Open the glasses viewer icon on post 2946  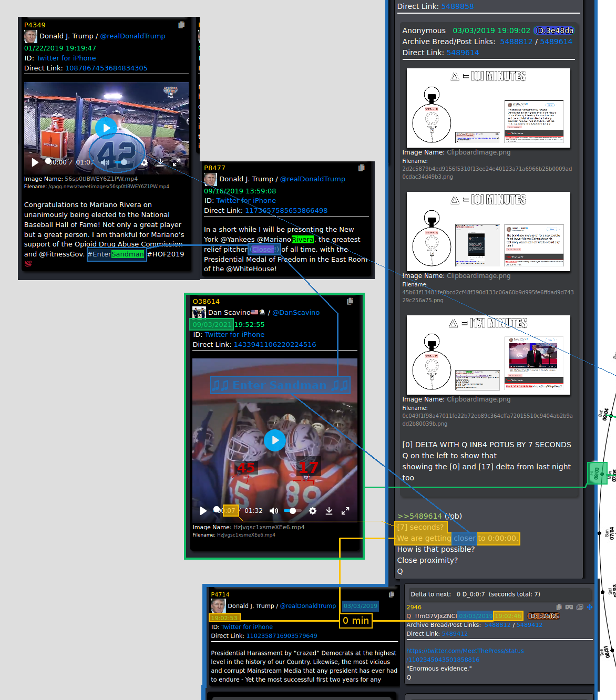coord(569,607)
